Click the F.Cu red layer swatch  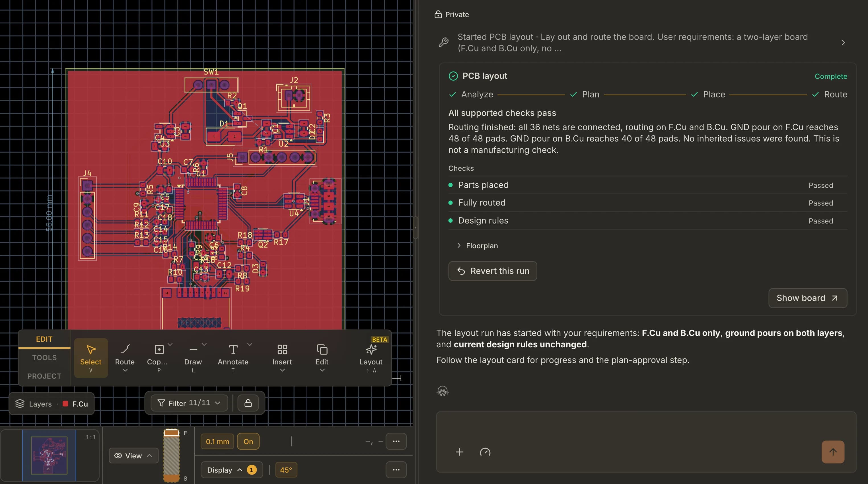point(65,403)
